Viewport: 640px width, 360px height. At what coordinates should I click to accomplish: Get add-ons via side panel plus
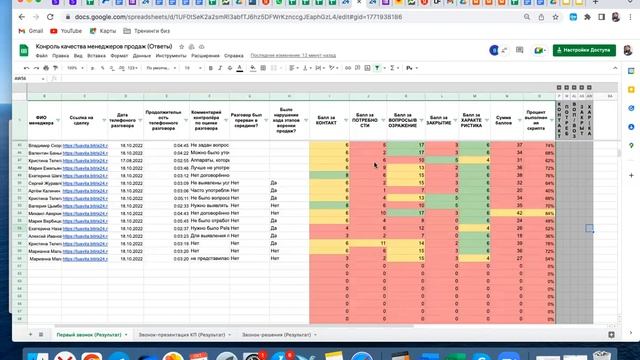click(631, 176)
